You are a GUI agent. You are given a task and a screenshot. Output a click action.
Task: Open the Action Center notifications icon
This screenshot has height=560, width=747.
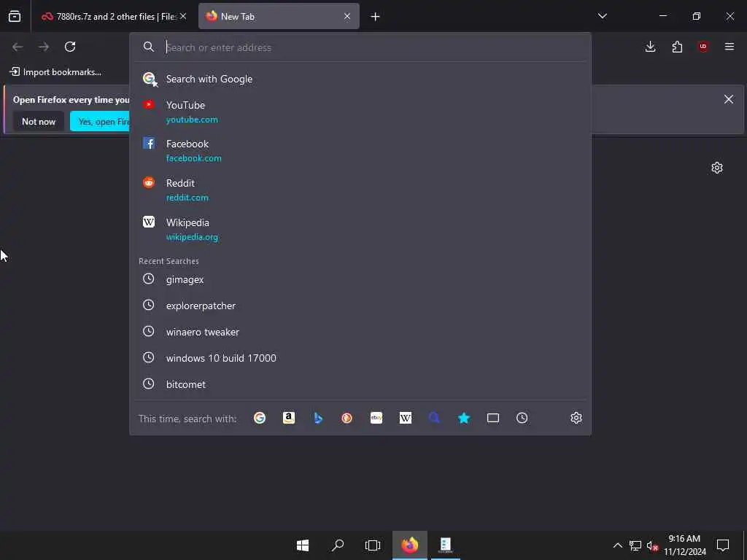tap(723, 545)
